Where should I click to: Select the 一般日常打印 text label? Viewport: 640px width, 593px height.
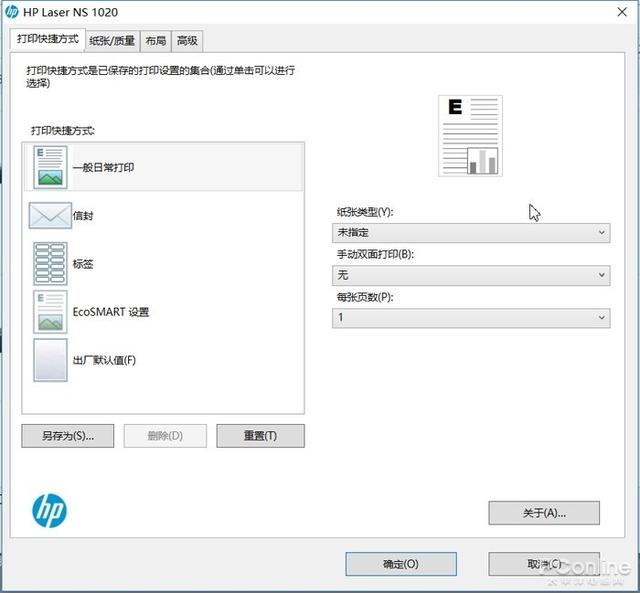tap(103, 167)
